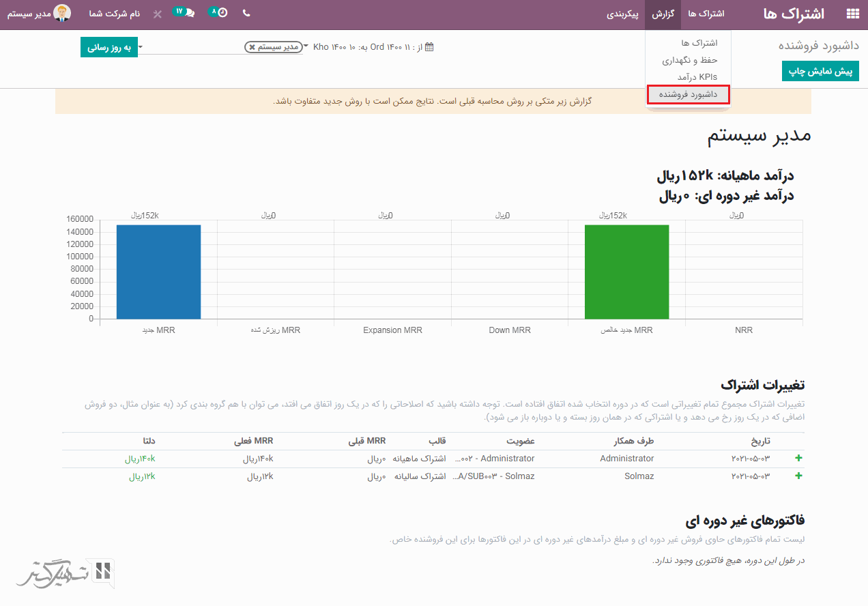
Task: Click the MRR فعلی column header
Action: coord(255,441)
